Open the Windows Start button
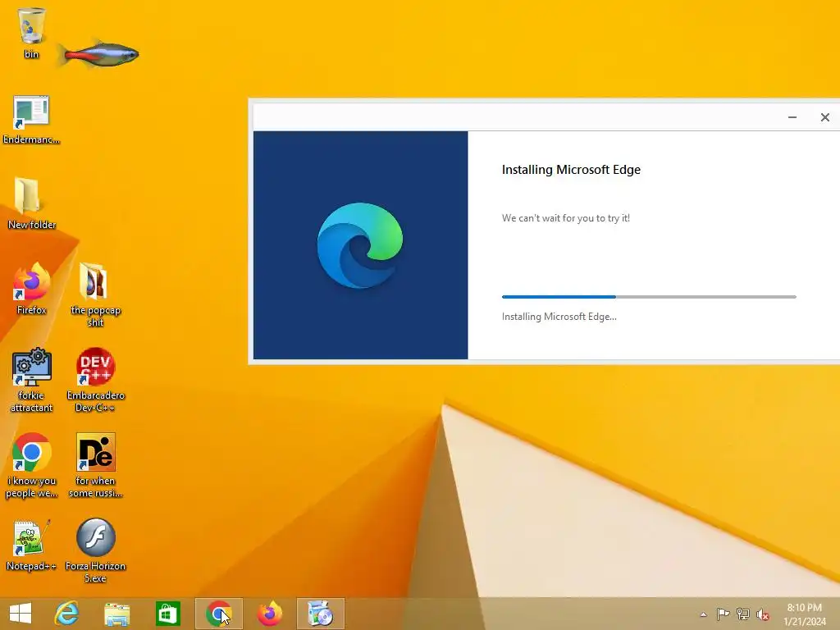This screenshot has height=630, width=840. 21,614
